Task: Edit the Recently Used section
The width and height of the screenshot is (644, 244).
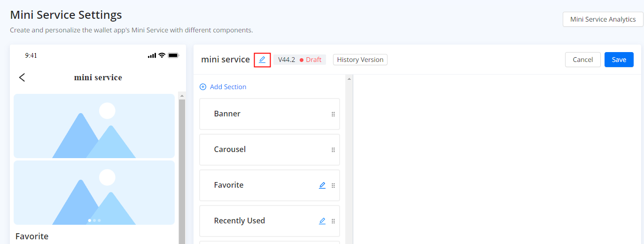Action: tap(322, 221)
